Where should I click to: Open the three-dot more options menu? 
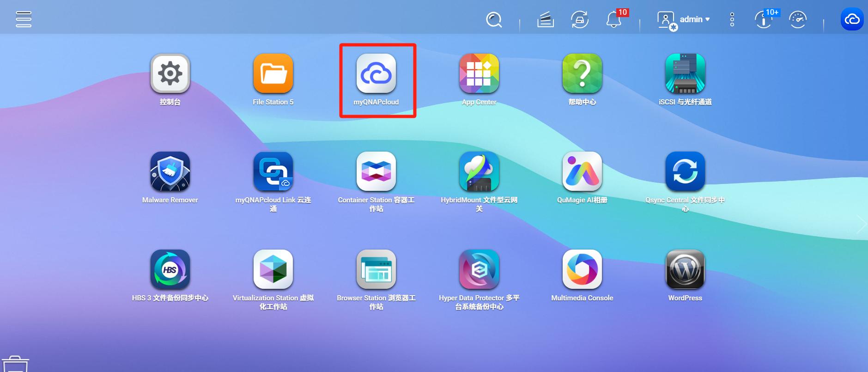(x=732, y=19)
